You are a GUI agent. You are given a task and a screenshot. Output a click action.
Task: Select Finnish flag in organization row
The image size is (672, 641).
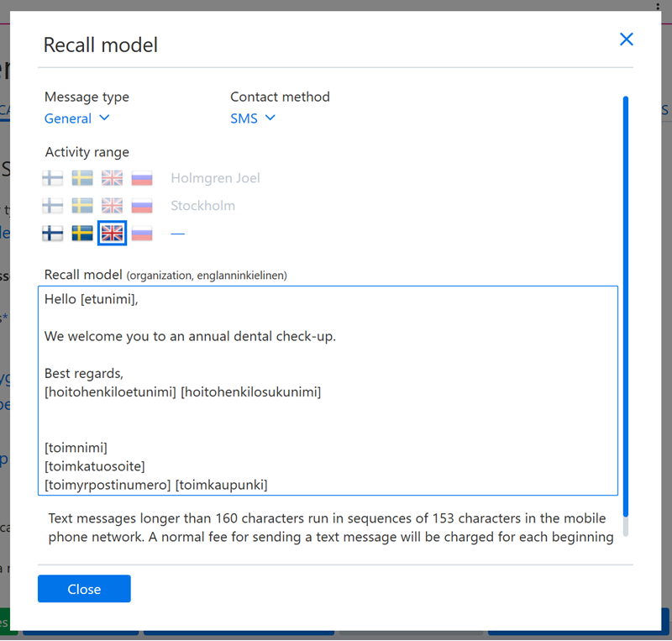click(x=53, y=234)
